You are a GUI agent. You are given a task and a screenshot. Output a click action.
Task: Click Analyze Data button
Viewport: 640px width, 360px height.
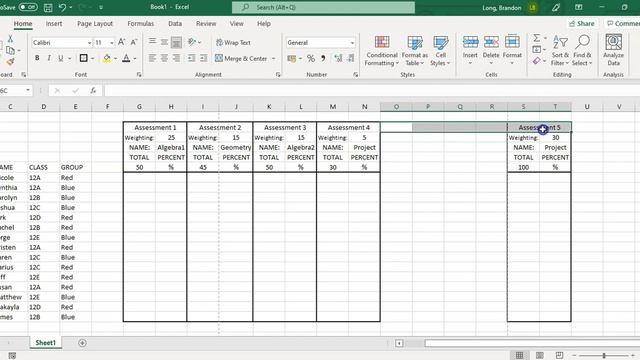click(613, 50)
